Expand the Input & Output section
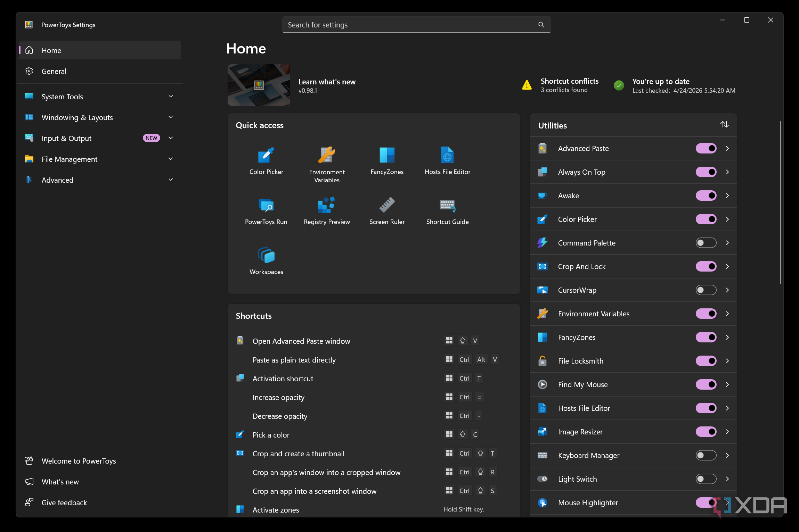799x532 pixels. point(100,138)
